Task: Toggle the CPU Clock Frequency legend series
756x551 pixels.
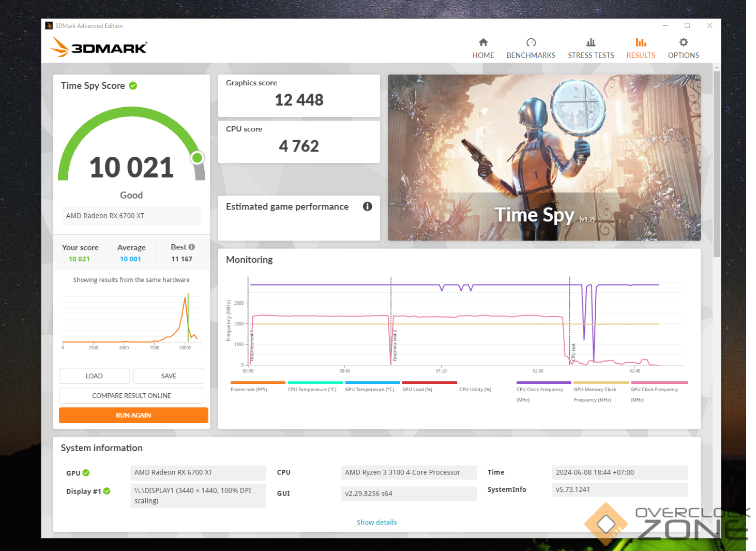Action: point(540,390)
